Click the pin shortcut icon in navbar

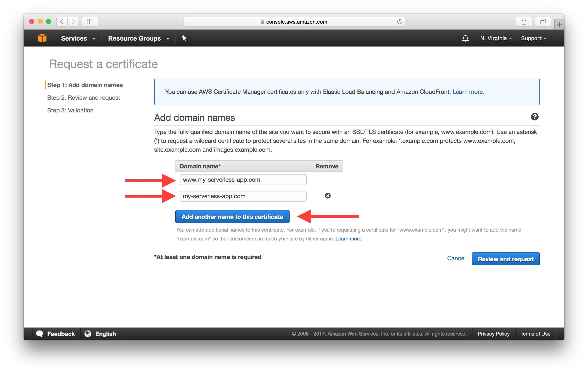pos(184,38)
